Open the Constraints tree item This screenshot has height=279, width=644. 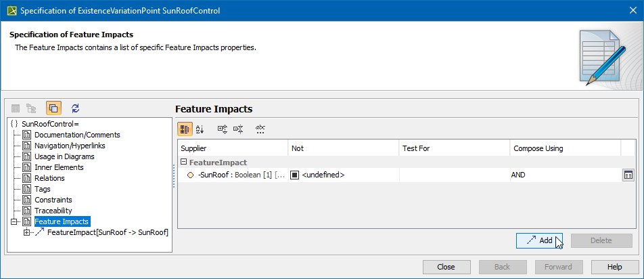[x=53, y=200]
